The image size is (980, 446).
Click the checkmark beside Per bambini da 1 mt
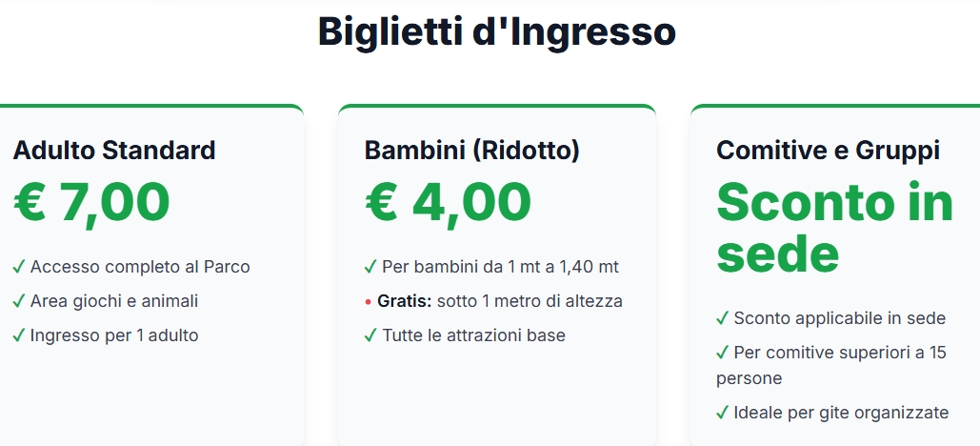click(370, 267)
